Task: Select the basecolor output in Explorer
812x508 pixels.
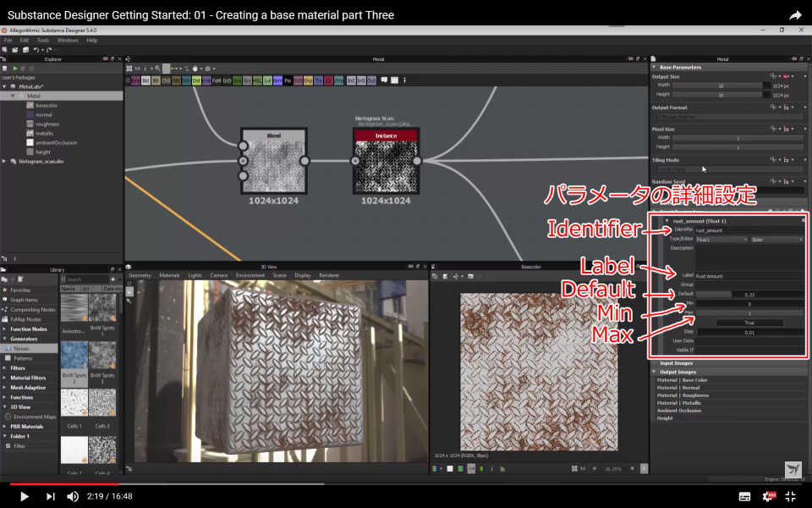Action: (47, 105)
